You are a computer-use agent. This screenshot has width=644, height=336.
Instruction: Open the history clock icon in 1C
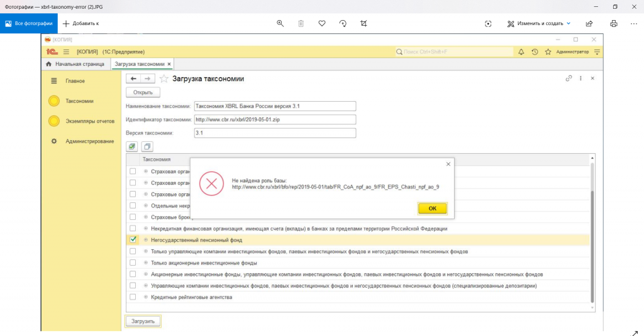coord(535,51)
